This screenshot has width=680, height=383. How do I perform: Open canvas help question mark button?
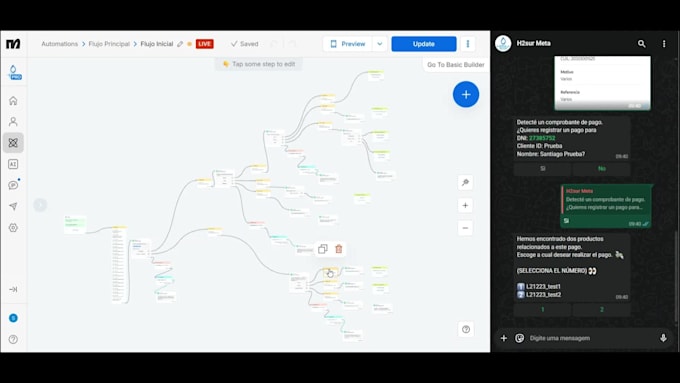[466, 329]
